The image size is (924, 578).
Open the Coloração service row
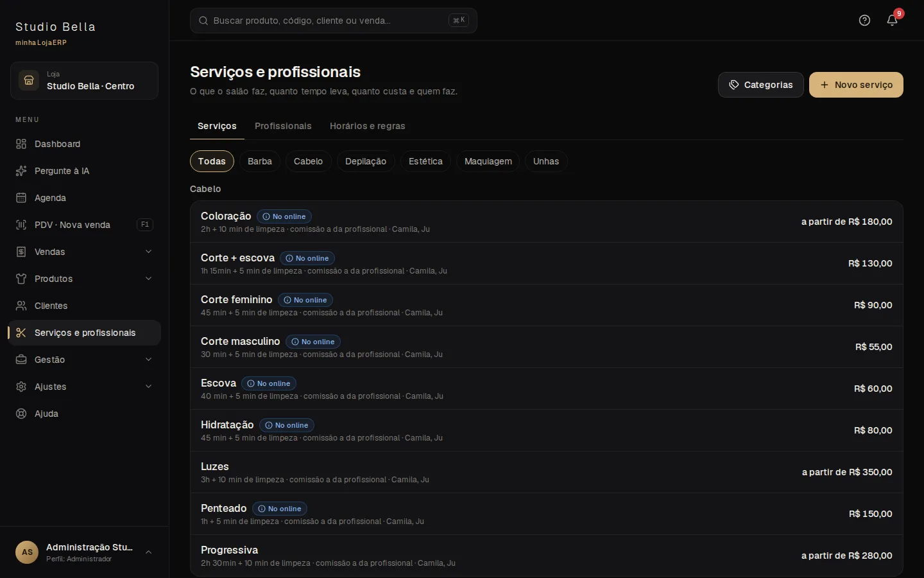pyautogui.click(x=547, y=222)
